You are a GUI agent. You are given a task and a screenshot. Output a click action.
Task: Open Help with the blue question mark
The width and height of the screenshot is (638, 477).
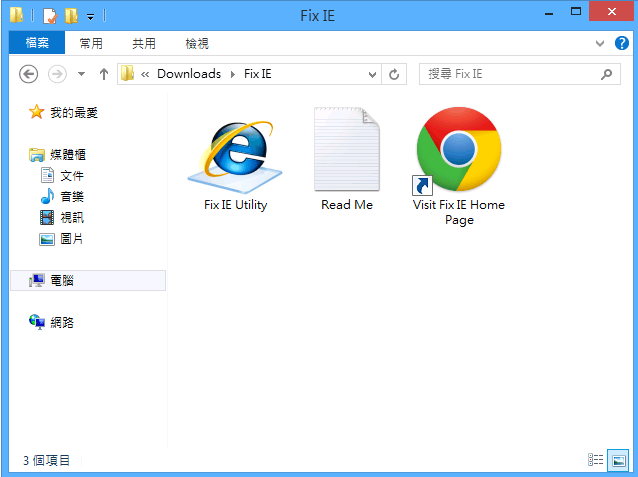pos(622,43)
